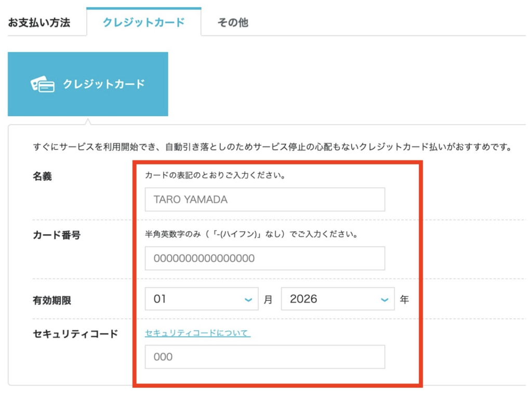Open the その他 payment tab
Screen dimensions: 532x395
pos(233,22)
